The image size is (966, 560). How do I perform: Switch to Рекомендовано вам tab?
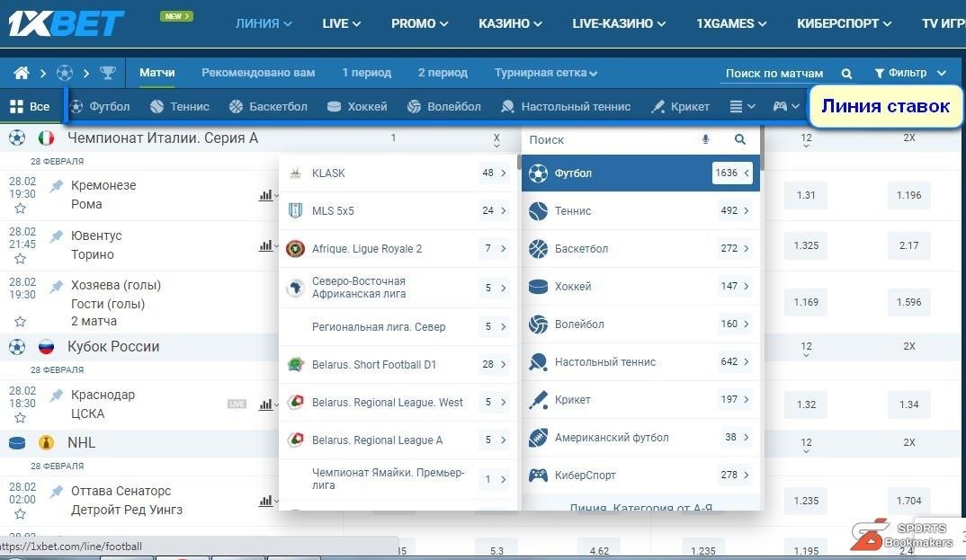tap(258, 73)
